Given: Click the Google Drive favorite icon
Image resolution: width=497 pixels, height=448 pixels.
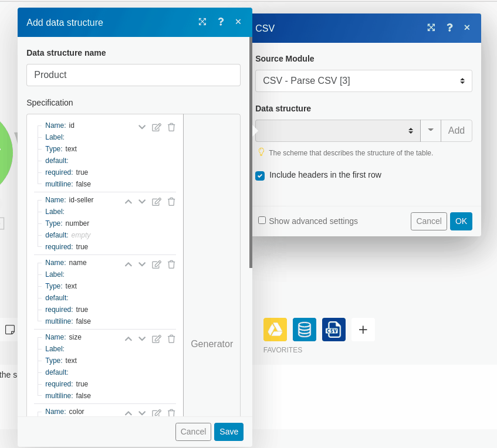Looking at the screenshot, I should (275, 330).
